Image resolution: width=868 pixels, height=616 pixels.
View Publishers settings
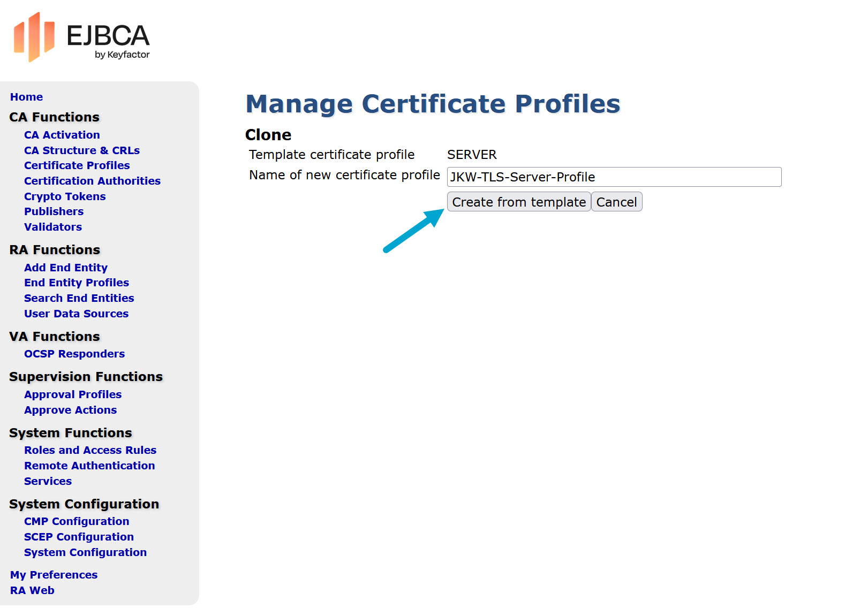click(54, 211)
